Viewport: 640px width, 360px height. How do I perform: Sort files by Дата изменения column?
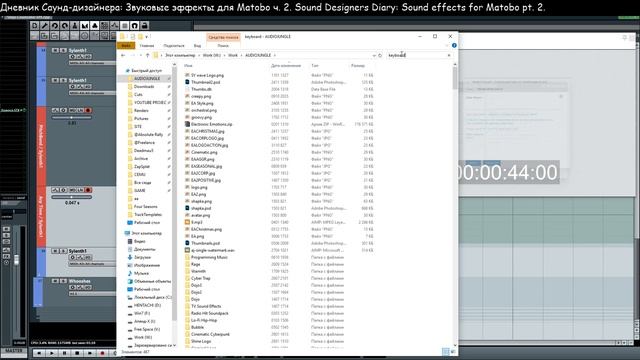click(286, 65)
